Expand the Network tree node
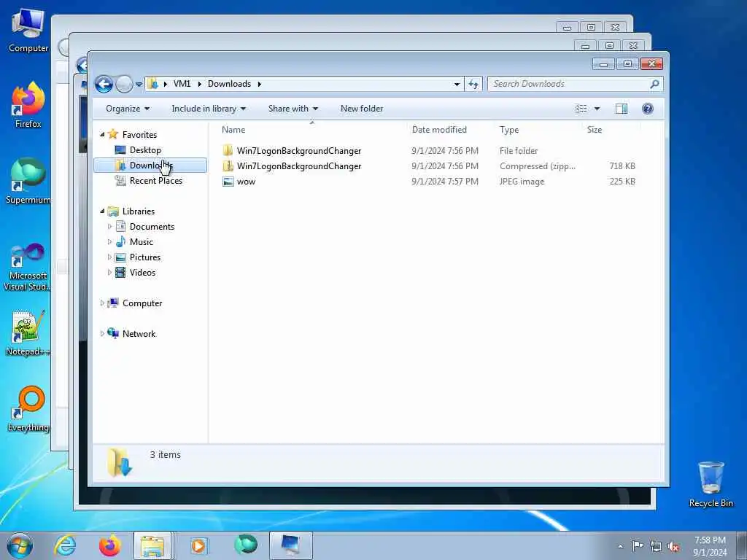 click(x=102, y=333)
